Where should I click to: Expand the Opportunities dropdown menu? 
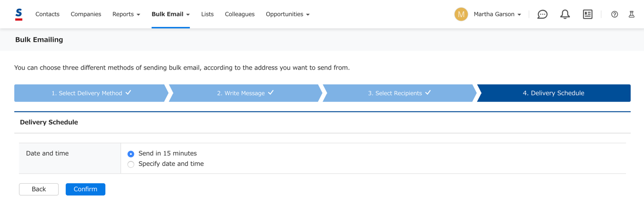point(287,14)
